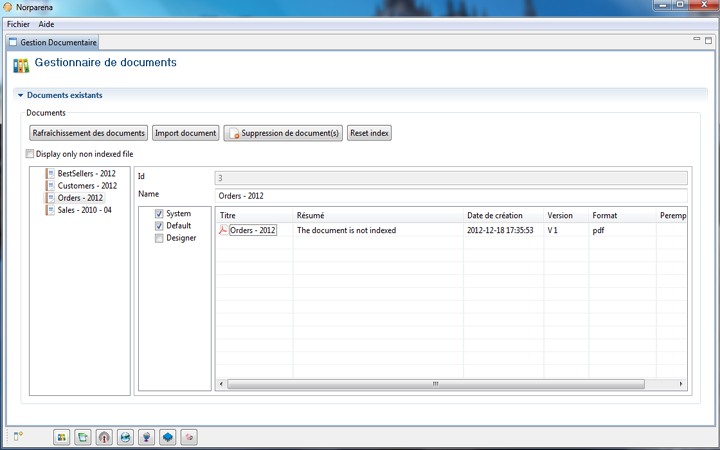Enable Display only non indexed file
The image size is (720, 450).
tap(29, 154)
